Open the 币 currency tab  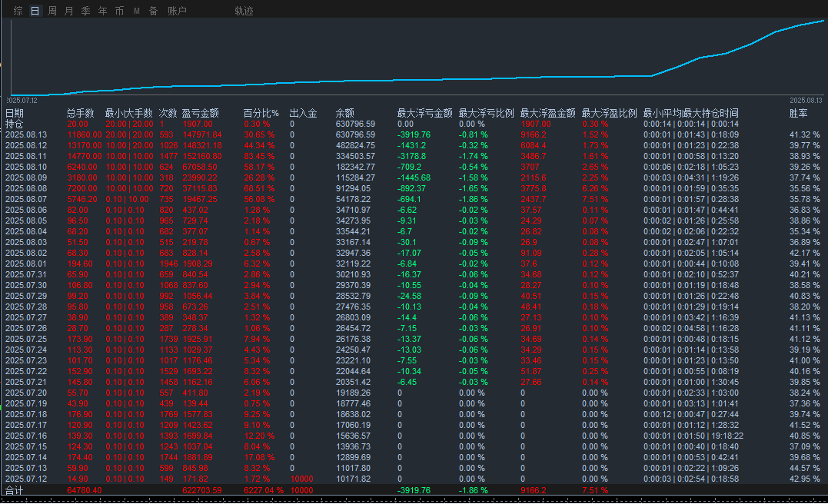pos(120,11)
